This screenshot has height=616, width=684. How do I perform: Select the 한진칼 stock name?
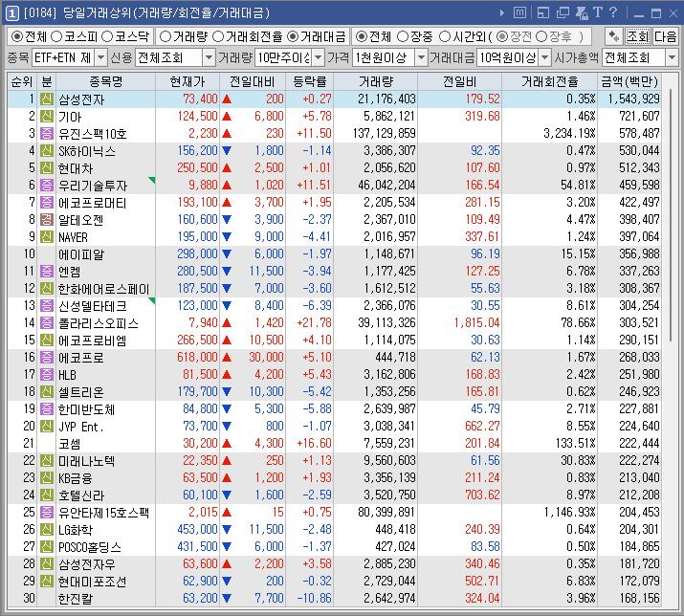(75, 599)
